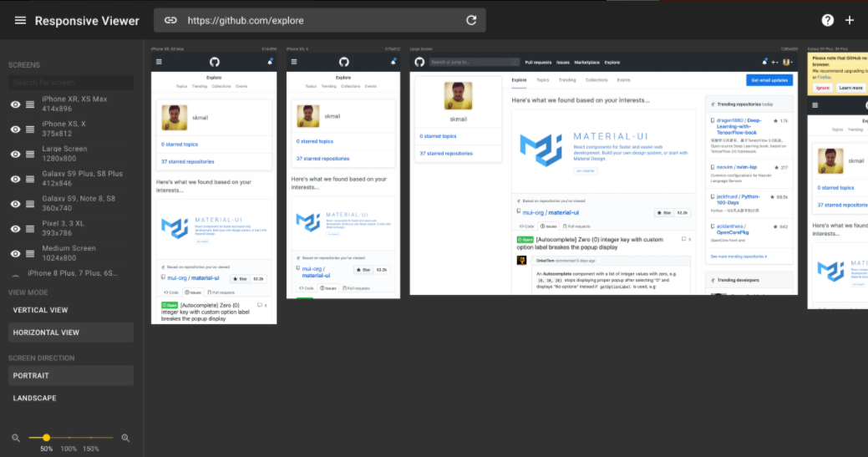Click the zoom out magnifier icon
Image resolution: width=868 pixels, height=457 pixels.
16,438
